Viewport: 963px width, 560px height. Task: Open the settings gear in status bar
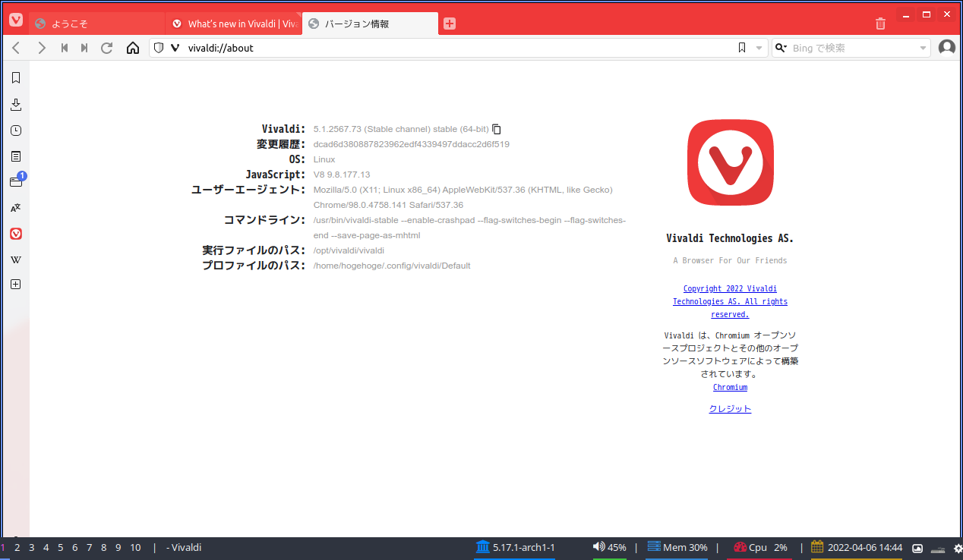click(958, 548)
